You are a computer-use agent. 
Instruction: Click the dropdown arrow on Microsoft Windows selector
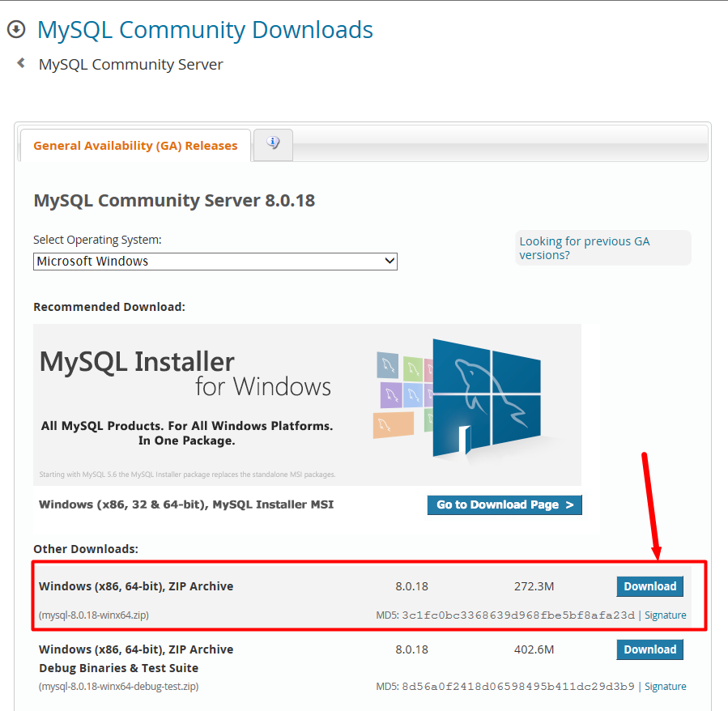pos(390,261)
